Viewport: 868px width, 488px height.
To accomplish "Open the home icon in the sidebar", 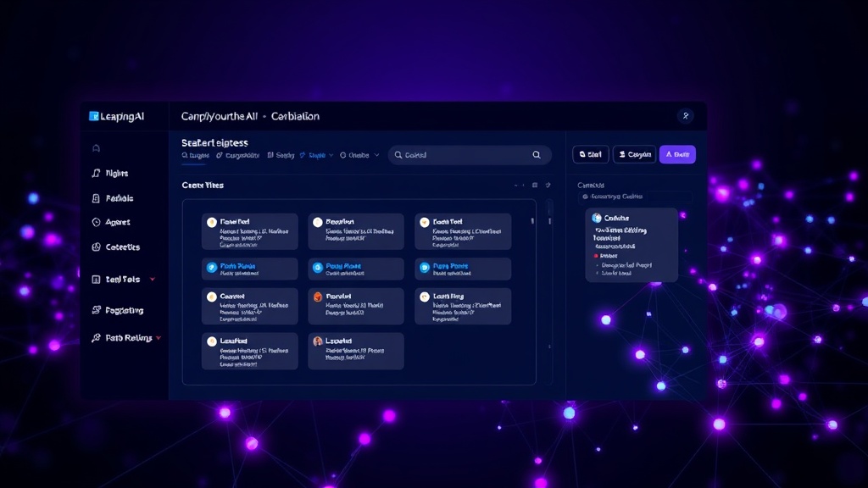I will click(97, 148).
